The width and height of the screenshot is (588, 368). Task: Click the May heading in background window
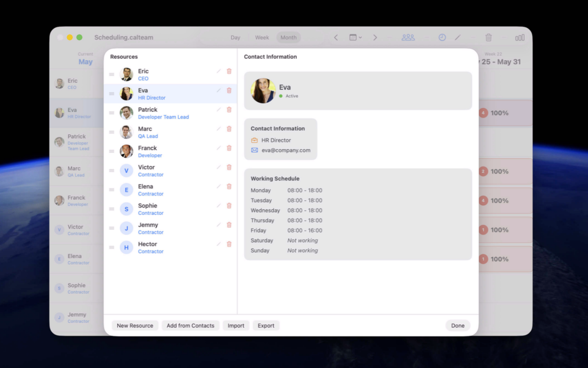click(x=85, y=62)
